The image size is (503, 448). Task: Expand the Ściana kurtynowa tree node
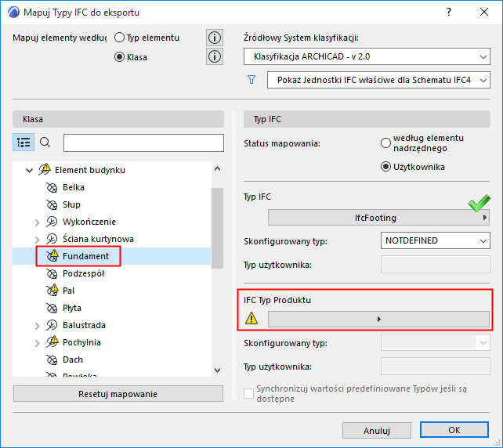[x=37, y=240]
